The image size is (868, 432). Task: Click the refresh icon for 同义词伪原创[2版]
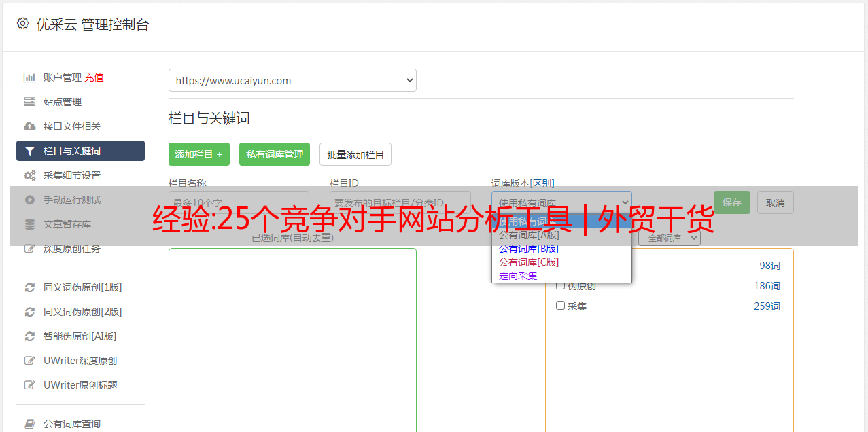(30, 312)
